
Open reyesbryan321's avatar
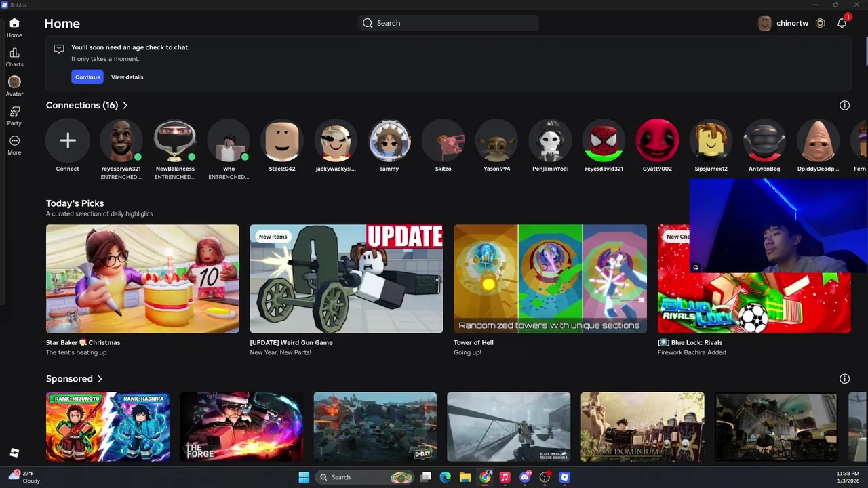click(x=121, y=141)
